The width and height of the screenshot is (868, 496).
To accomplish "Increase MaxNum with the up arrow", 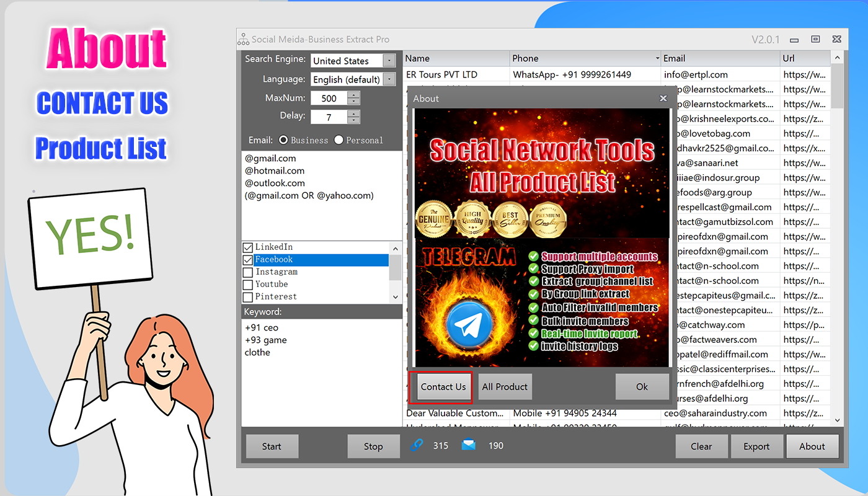I will coord(353,95).
